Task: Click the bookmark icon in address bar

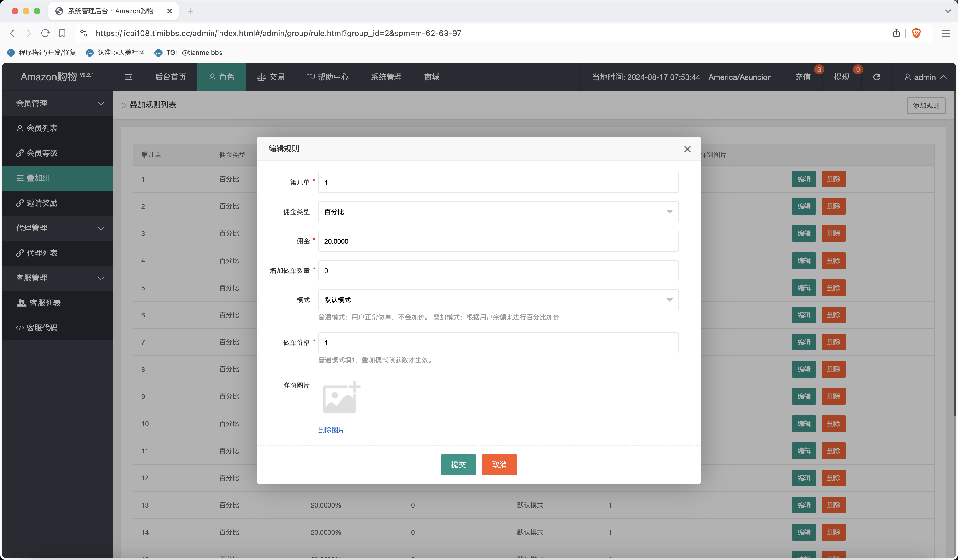Action: tap(62, 33)
